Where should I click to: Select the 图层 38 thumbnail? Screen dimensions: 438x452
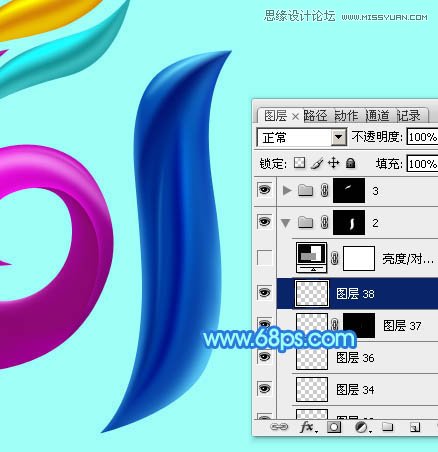(312, 294)
